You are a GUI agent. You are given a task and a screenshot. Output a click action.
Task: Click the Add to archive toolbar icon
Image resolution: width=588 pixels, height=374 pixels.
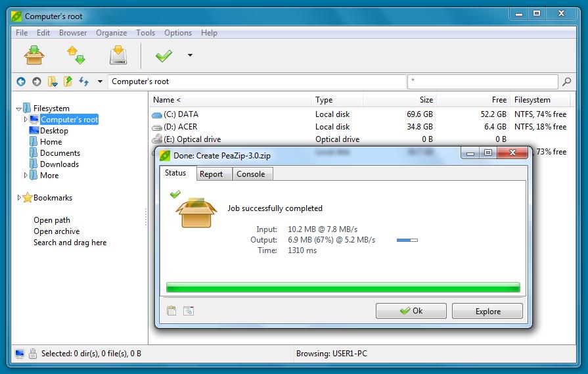pyautogui.click(x=34, y=55)
